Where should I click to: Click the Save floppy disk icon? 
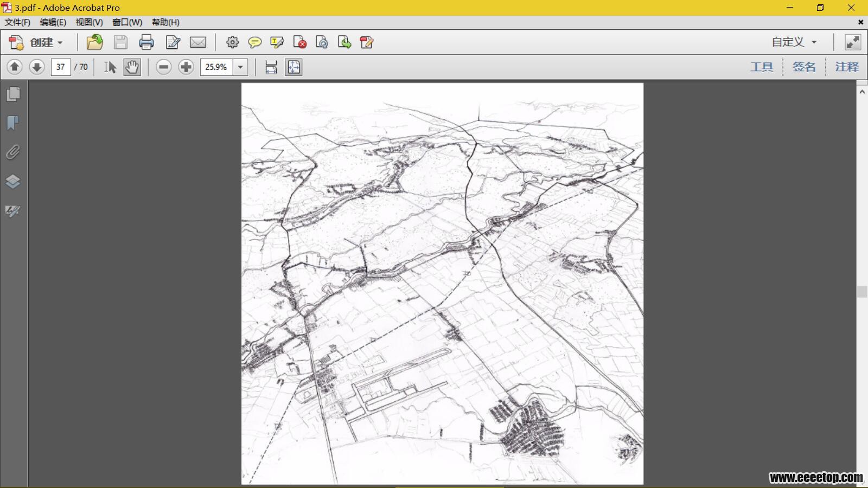point(120,42)
